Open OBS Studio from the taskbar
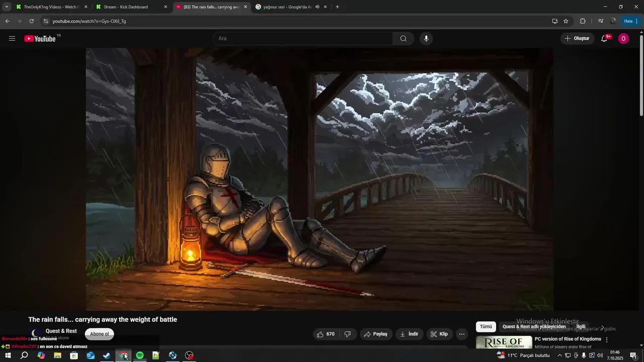 pos(189,355)
